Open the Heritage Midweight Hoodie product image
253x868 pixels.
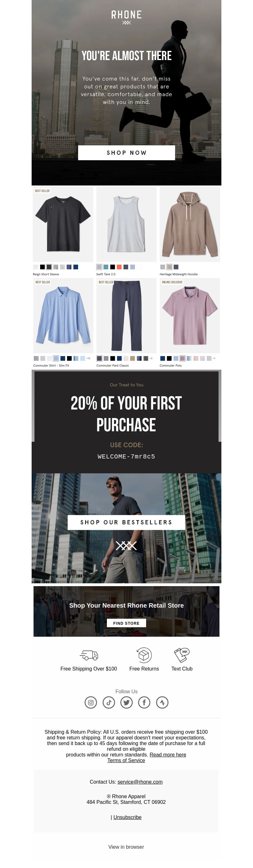(190, 224)
